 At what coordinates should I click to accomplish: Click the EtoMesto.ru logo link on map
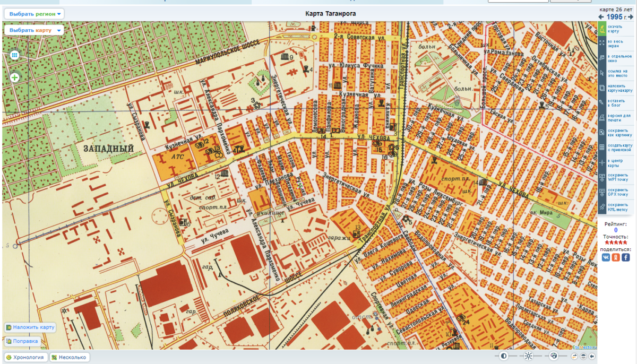pos(584,347)
